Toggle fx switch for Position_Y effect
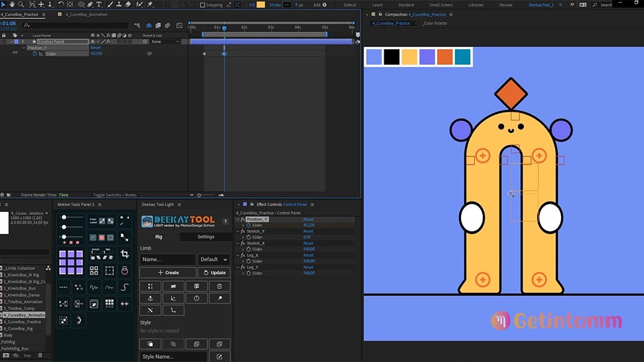Screen dimensions: 644x362 coord(243,219)
